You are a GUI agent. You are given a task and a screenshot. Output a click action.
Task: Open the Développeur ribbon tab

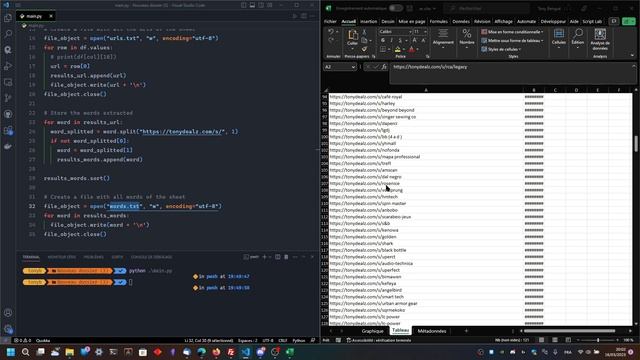(553, 22)
